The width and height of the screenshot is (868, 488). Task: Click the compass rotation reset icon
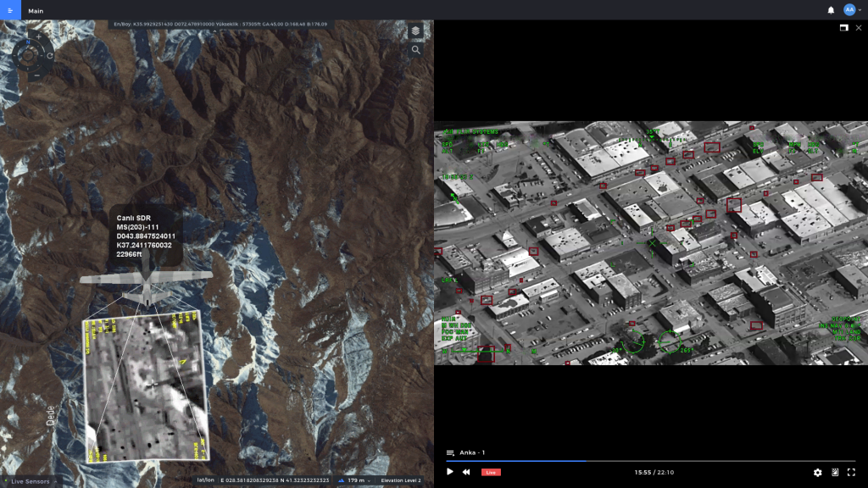point(50,54)
